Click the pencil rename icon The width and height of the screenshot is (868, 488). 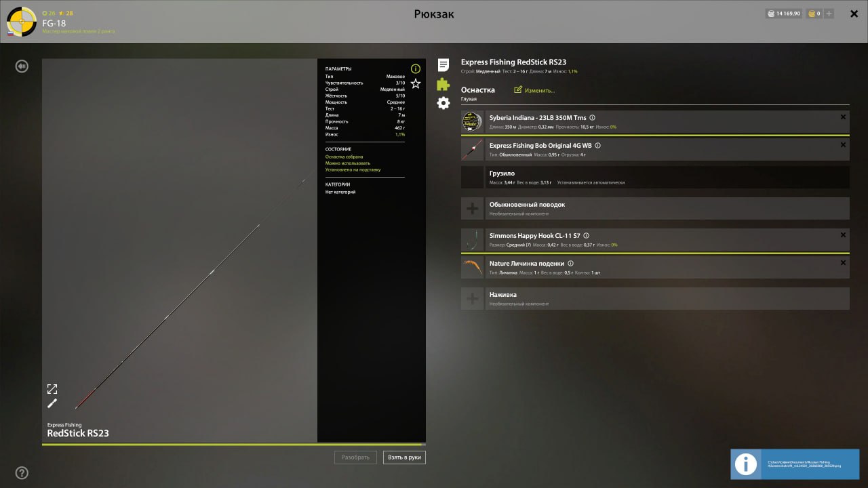pyautogui.click(x=52, y=403)
